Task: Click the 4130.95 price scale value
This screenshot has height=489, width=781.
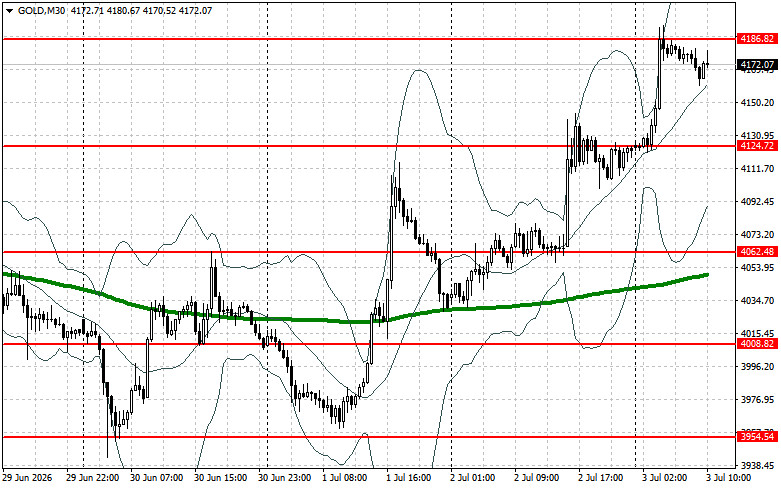Action: [757, 135]
